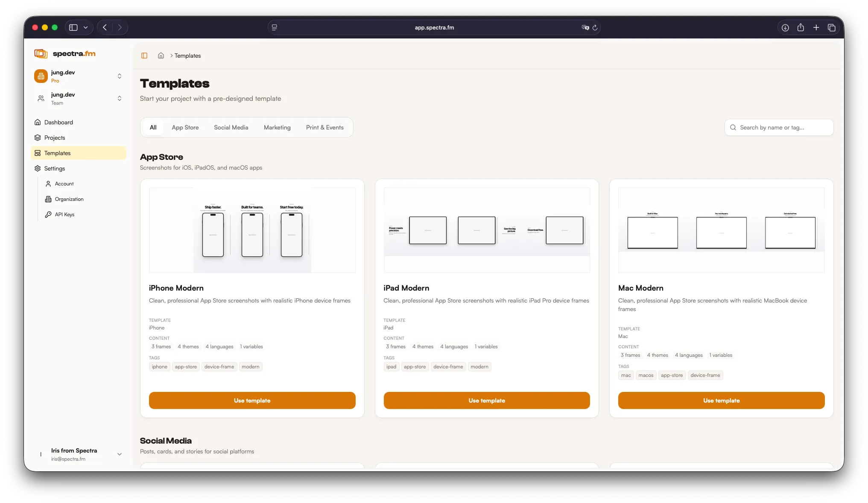Expand the jung.dev Pro workspace switcher
Screen dimensions: 868x503
(x=120, y=76)
